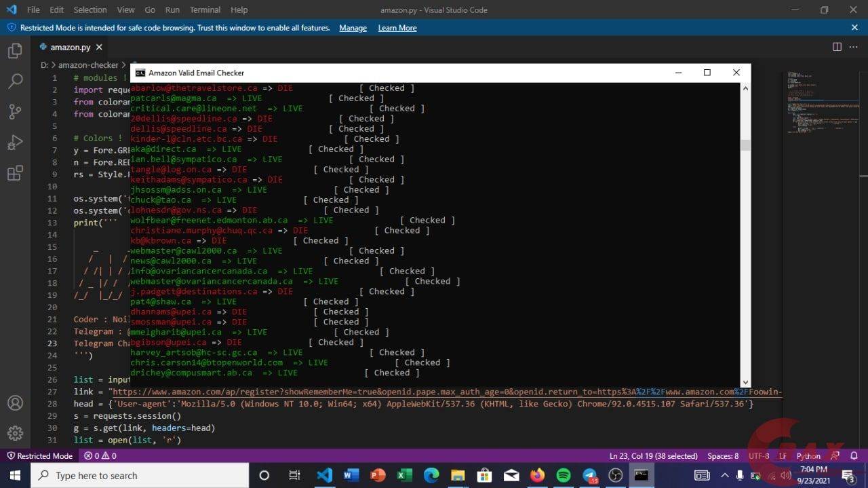Screen dimensions: 868x488
Task: Open the Selection menu
Action: [90, 10]
